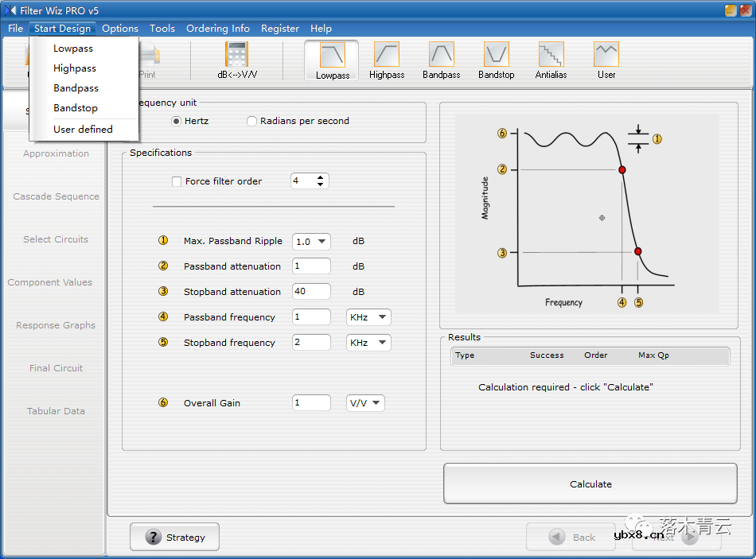Enable the Force filter order checkbox

[177, 181]
